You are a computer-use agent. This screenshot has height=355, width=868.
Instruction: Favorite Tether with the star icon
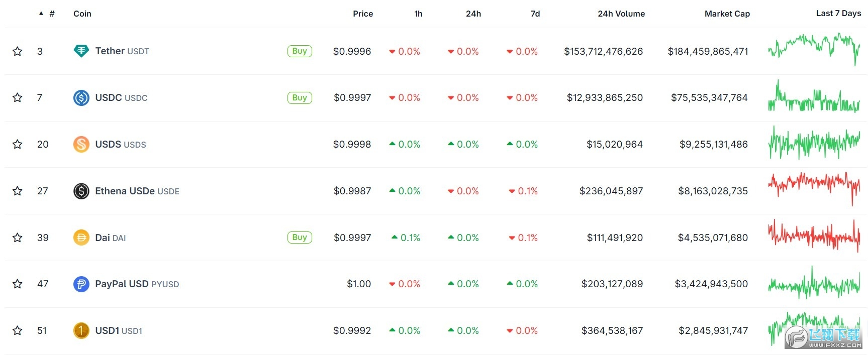point(18,51)
